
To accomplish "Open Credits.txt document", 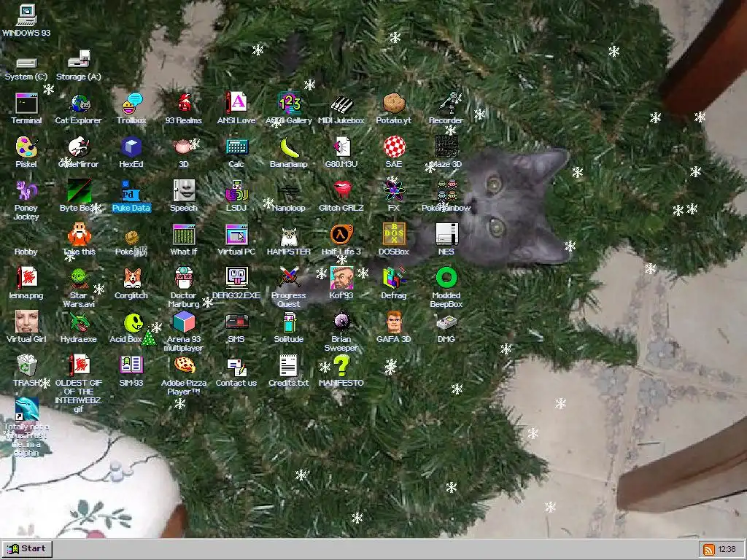I will (x=289, y=366).
